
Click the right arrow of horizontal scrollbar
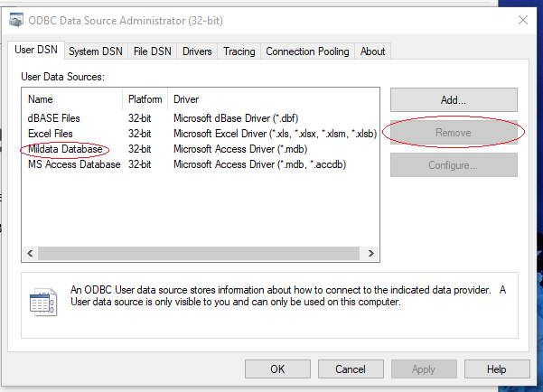371,254
